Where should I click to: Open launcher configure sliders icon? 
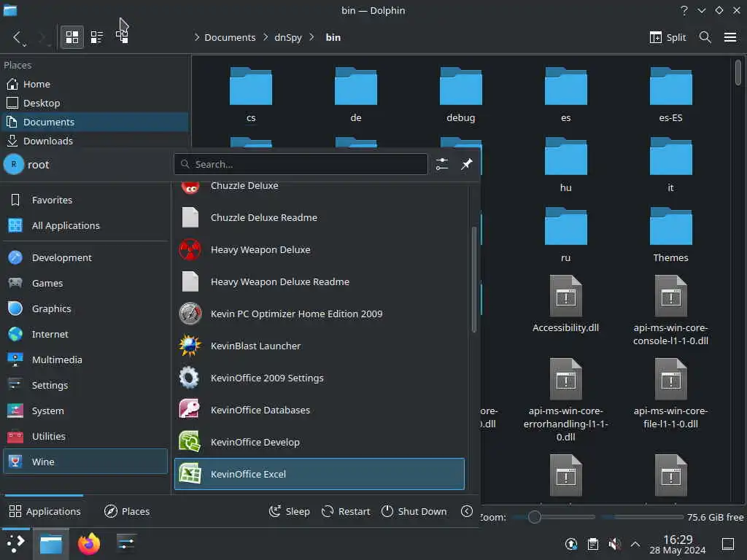pyautogui.click(x=441, y=164)
